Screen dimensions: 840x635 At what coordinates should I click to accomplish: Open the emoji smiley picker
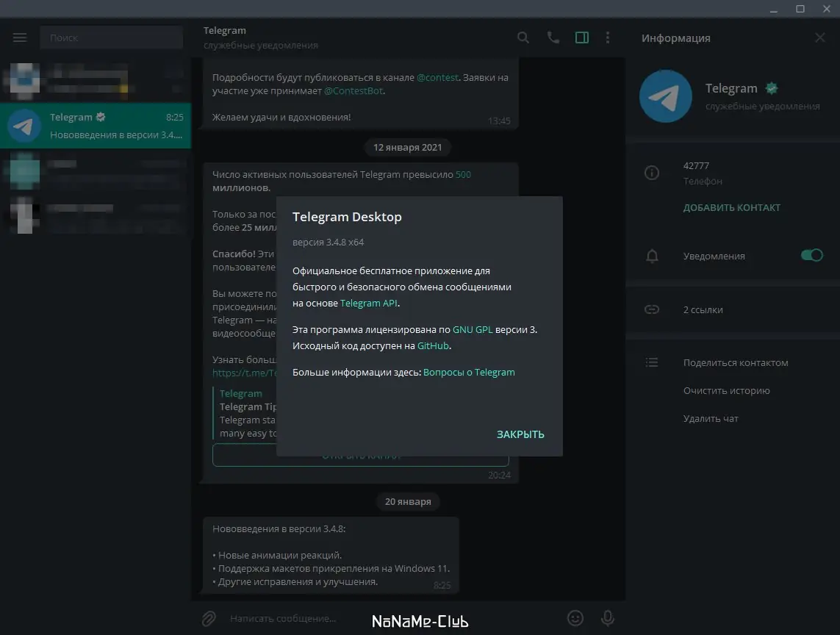(x=575, y=618)
